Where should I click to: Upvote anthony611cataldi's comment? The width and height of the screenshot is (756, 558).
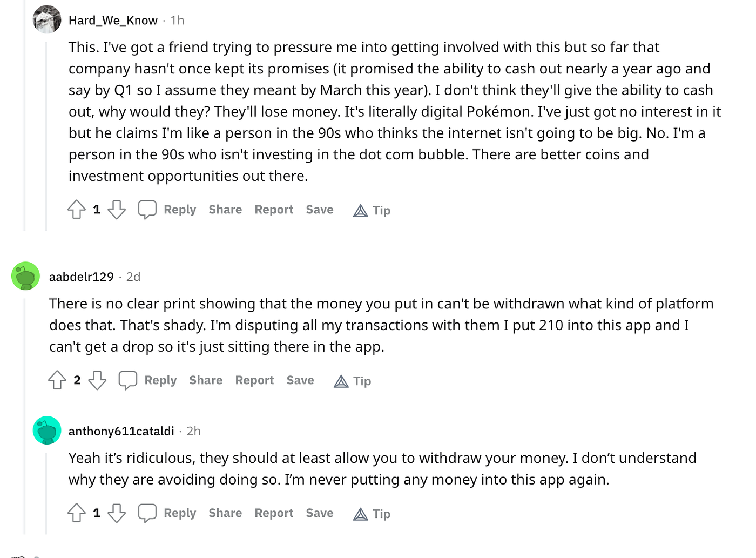point(77,513)
